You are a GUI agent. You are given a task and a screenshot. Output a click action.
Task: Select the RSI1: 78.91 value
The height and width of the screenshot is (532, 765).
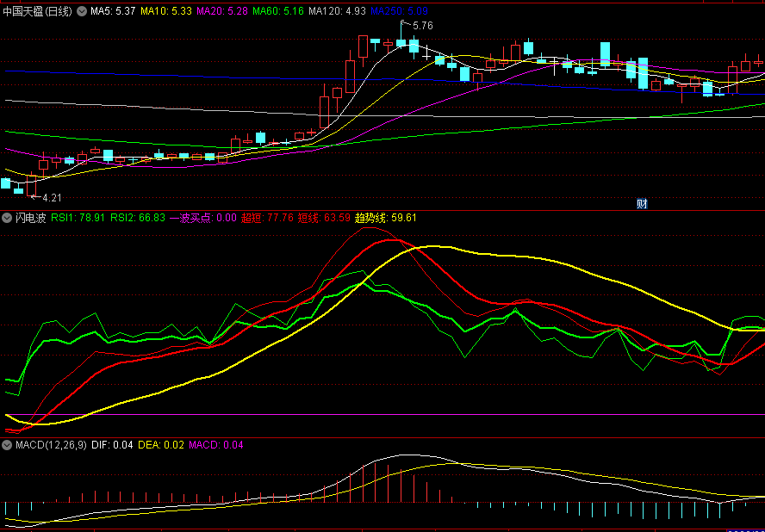click(78, 218)
